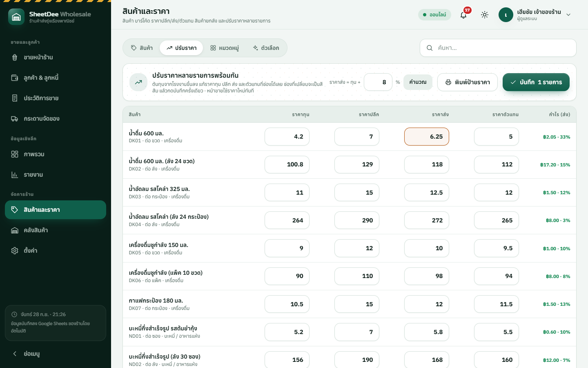Click the ราคาส่ง column header
Viewport: 588px width, 368px height.
(x=440, y=114)
